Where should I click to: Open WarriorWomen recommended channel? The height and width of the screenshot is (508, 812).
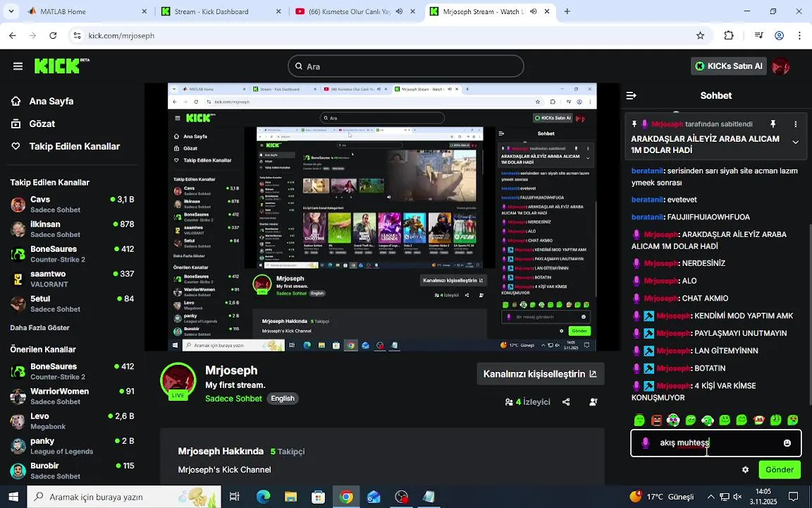[x=73, y=396]
